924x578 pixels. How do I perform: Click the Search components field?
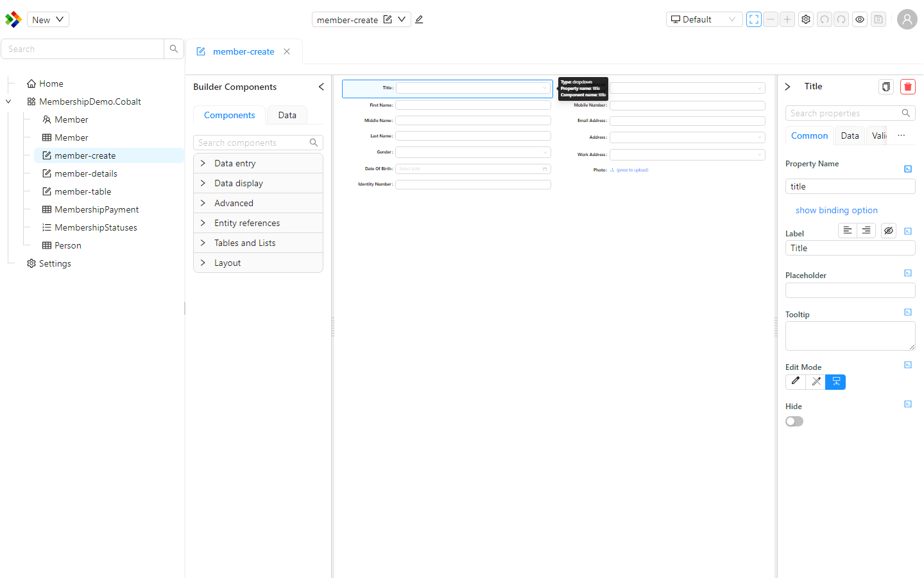258,143
